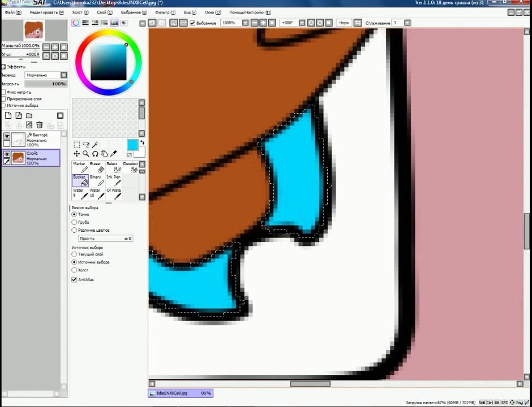Choose the rectangular selection tool
532x407 pixels.
coord(76,145)
